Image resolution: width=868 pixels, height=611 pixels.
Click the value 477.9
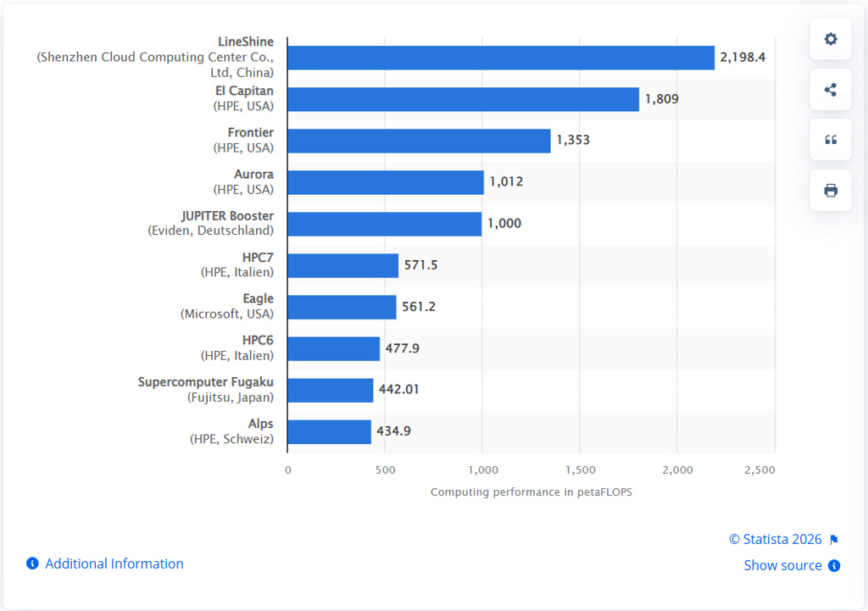tap(403, 348)
